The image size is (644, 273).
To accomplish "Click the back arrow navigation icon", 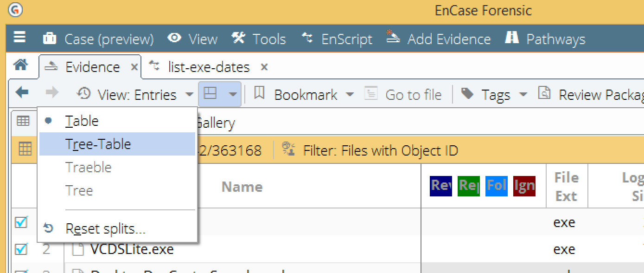I will (x=22, y=93).
